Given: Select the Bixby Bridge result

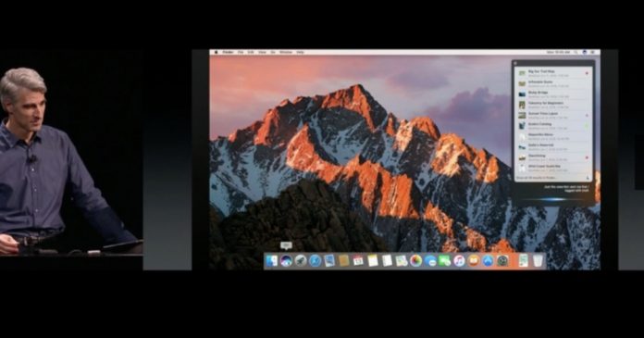Looking at the screenshot, I should pyautogui.click(x=552, y=94).
